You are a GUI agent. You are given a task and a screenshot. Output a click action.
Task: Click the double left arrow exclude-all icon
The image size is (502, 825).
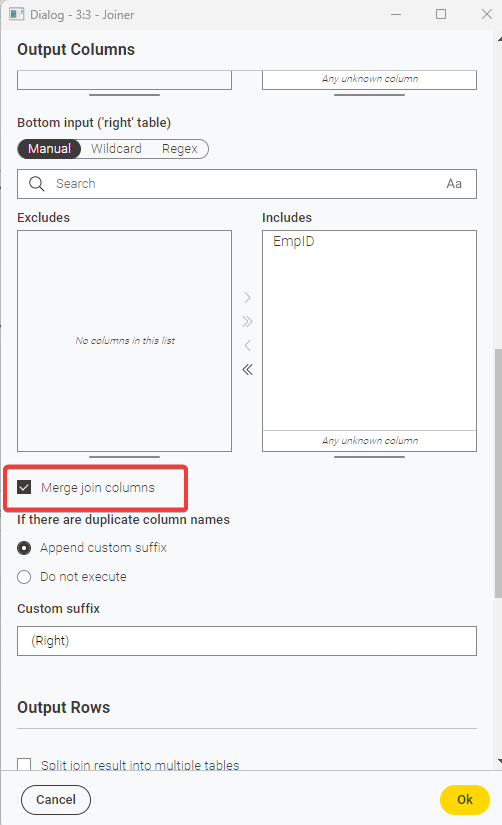(x=247, y=370)
